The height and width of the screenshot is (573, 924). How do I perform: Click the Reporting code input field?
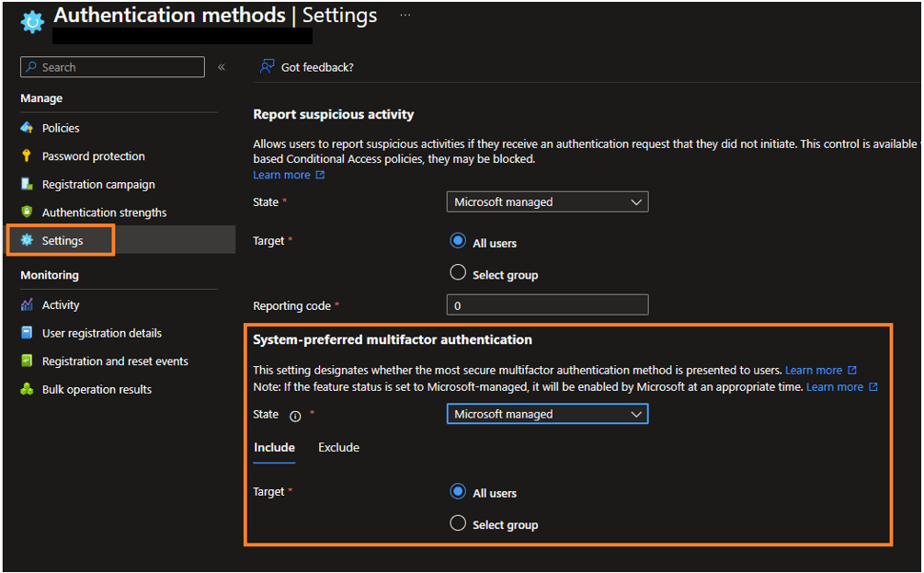tap(547, 304)
